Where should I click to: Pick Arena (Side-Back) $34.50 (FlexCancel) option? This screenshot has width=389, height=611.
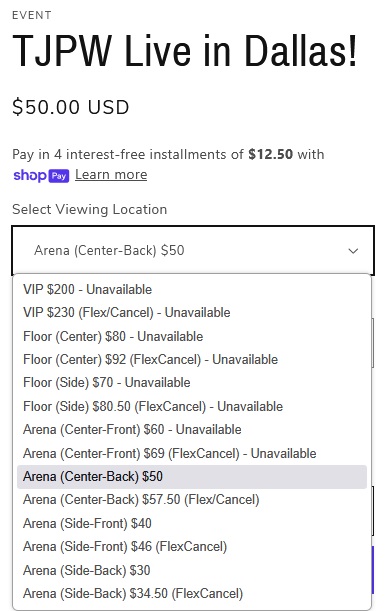pos(192,593)
